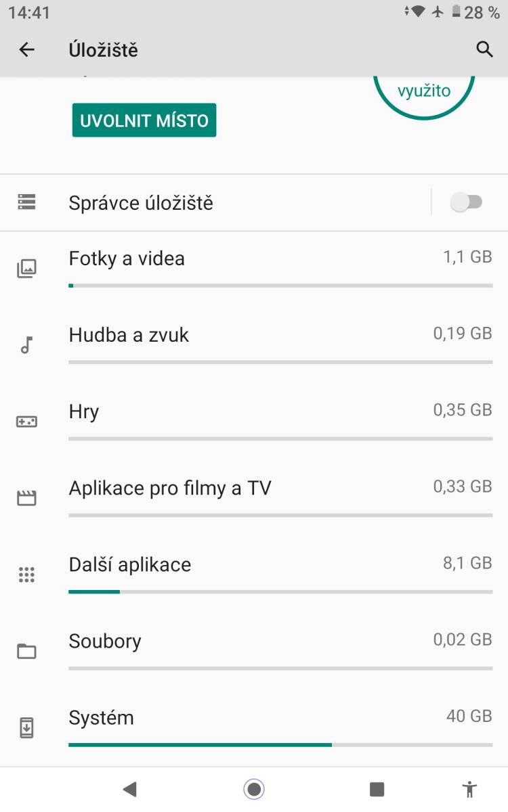This screenshot has width=508, height=812.
Task: Tap the Photos and videos gallery icon
Action: coord(26,269)
